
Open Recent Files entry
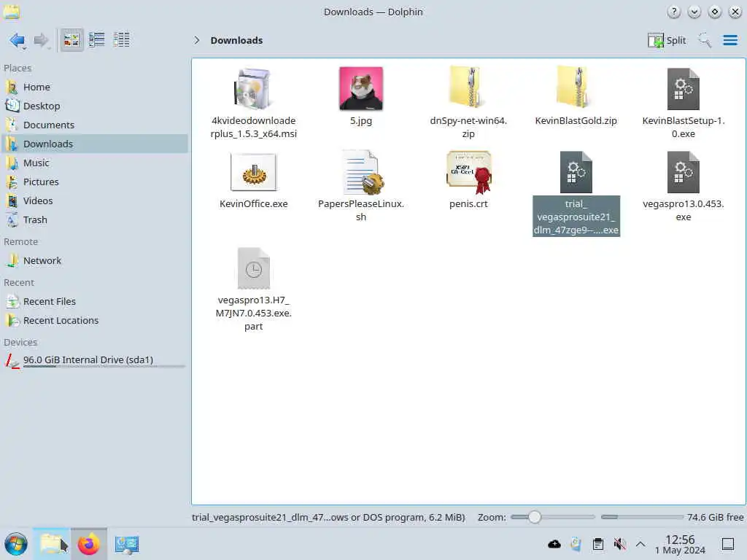coord(95,302)
